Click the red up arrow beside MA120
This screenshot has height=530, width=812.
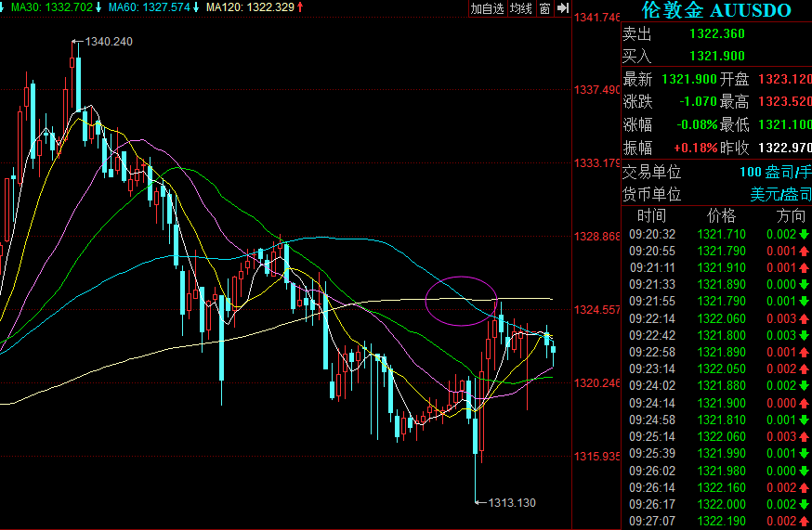point(300,7)
